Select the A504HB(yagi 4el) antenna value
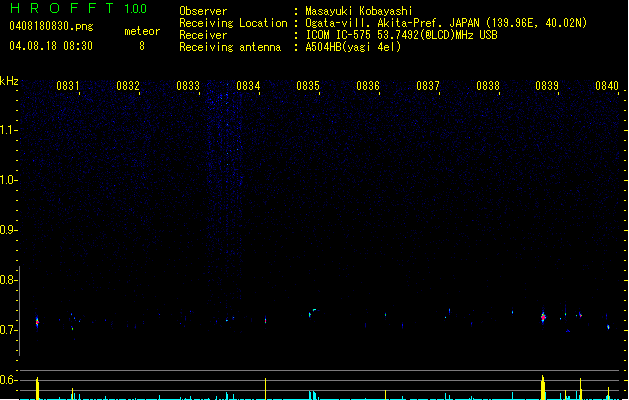The height and width of the screenshot is (400, 629). (x=353, y=47)
